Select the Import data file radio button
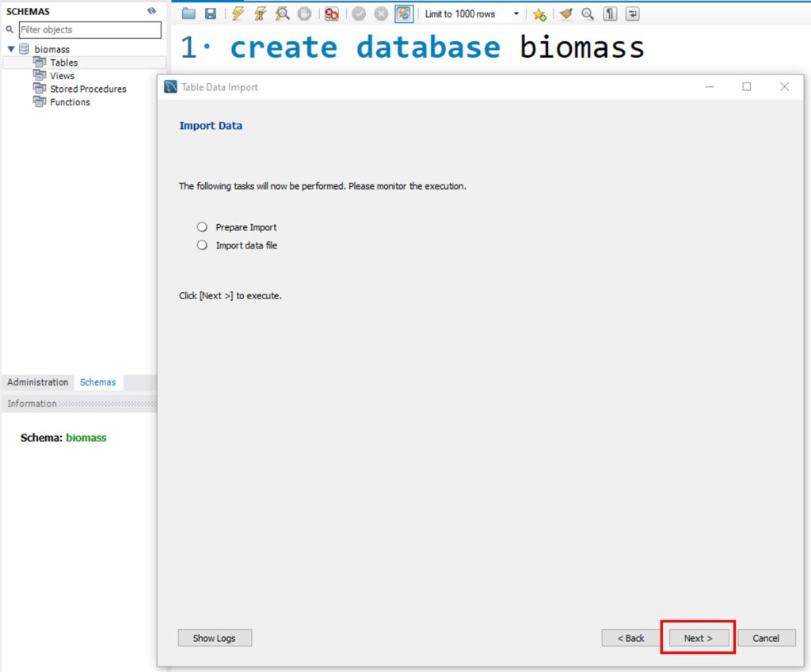 coord(202,245)
